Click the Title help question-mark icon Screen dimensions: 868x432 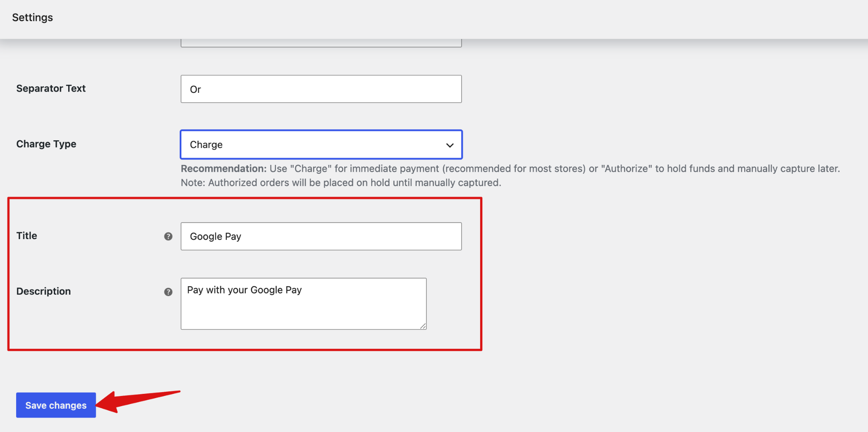[168, 236]
